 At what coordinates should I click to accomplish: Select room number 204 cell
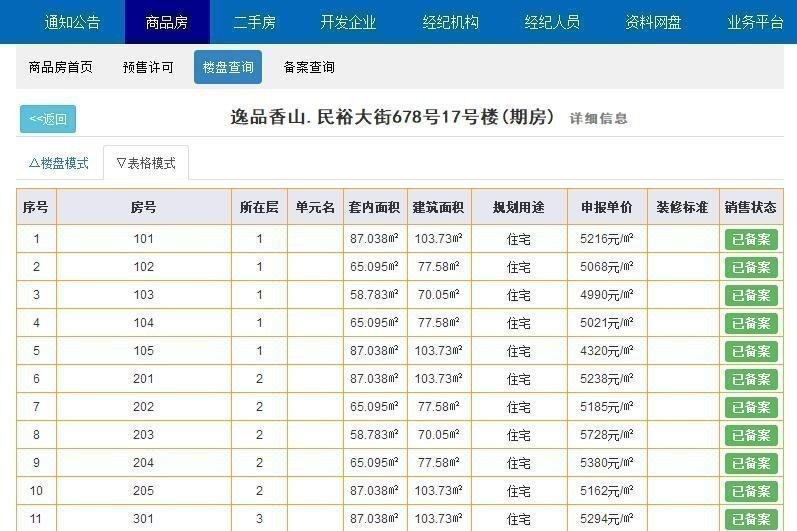point(143,462)
